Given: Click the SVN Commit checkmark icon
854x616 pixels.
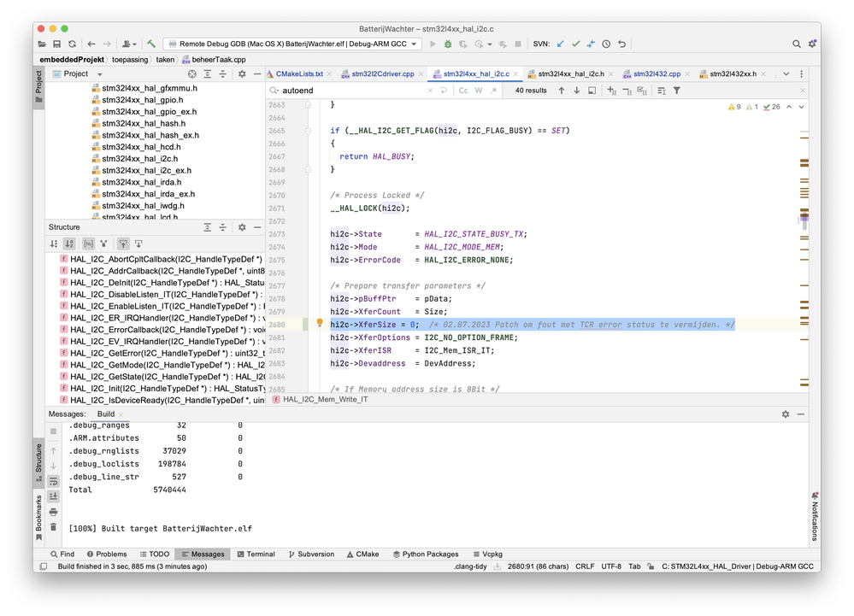Looking at the screenshot, I should pyautogui.click(x=575, y=44).
